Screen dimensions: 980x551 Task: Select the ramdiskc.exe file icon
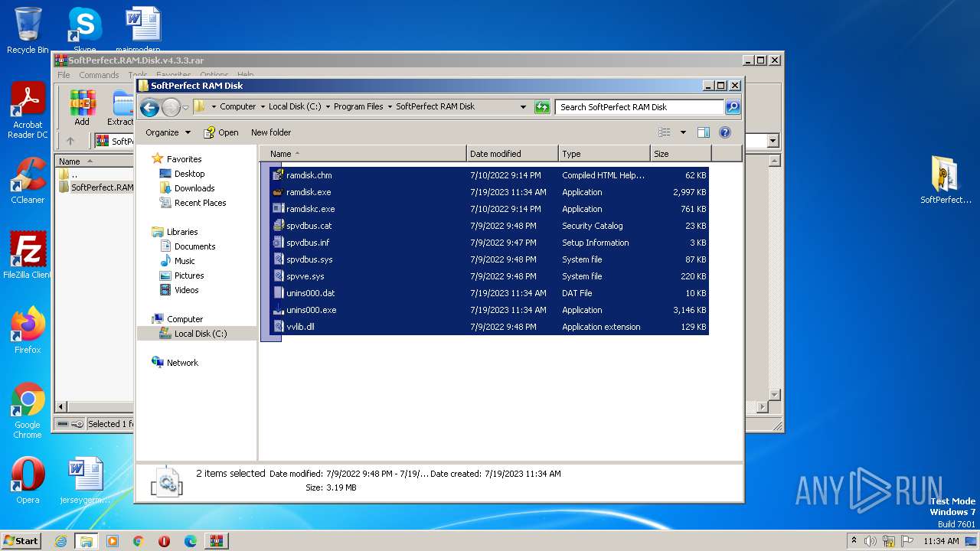[x=279, y=209]
